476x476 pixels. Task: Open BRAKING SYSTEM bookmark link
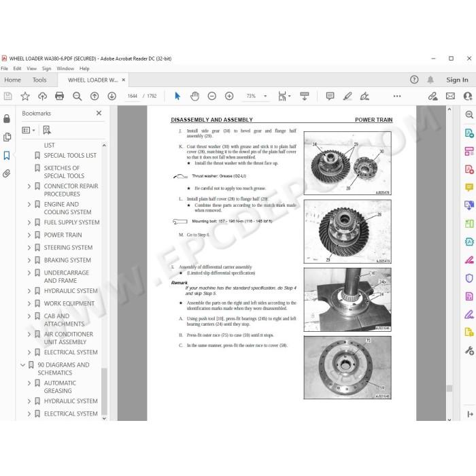pos(67,260)
